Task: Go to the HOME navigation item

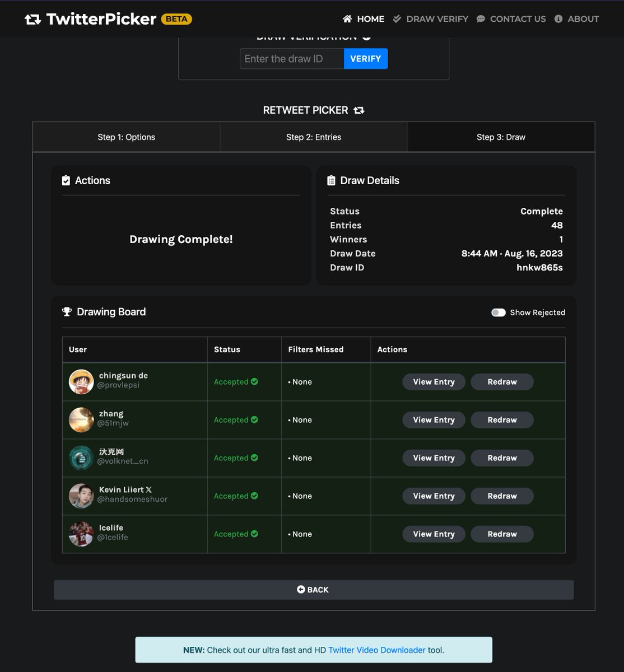Action: 364,18
